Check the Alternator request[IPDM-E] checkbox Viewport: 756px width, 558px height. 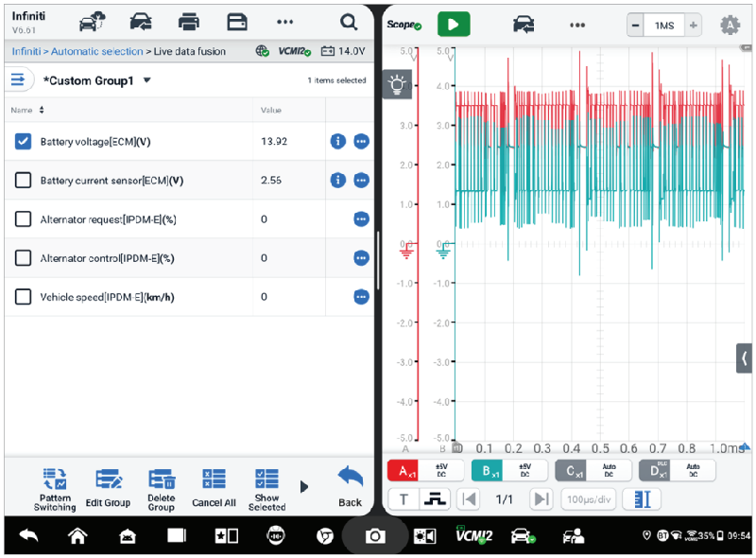coord(24,219)
